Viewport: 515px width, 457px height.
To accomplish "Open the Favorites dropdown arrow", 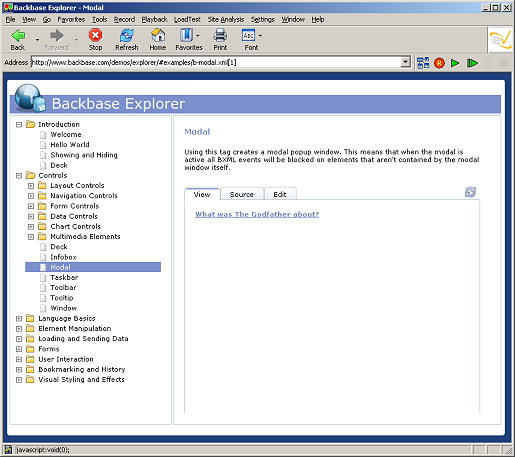I will coord(198,35).
